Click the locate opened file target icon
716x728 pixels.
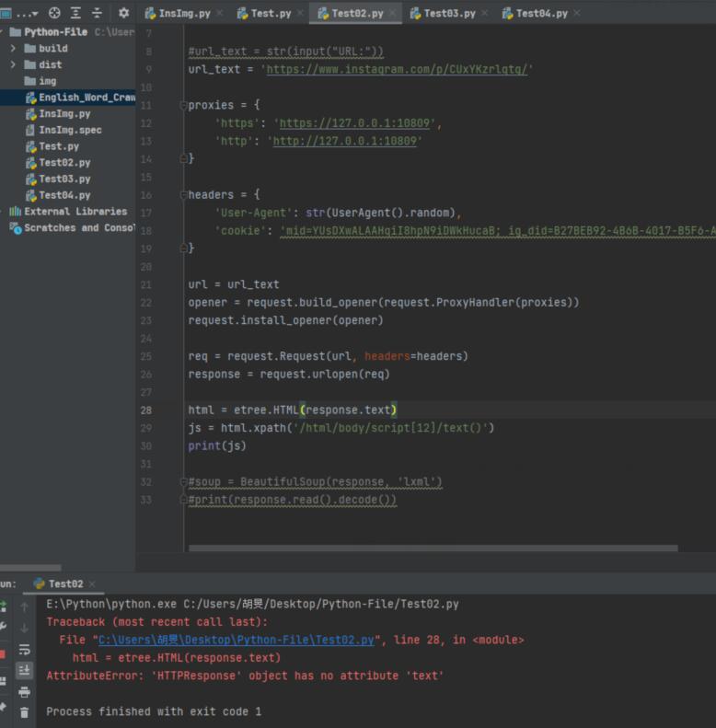(54, 14)
